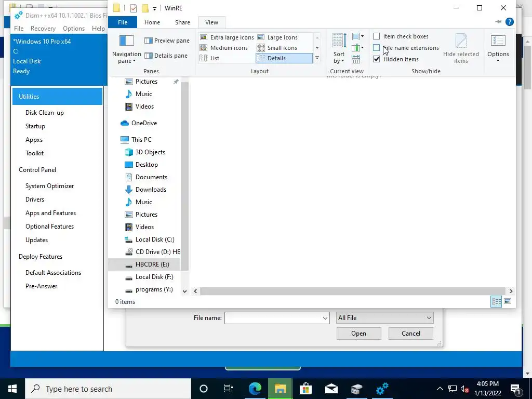
Task: Open Customize Quick Access Toolbar dropdown arrow
Action: tap(154, 8)
